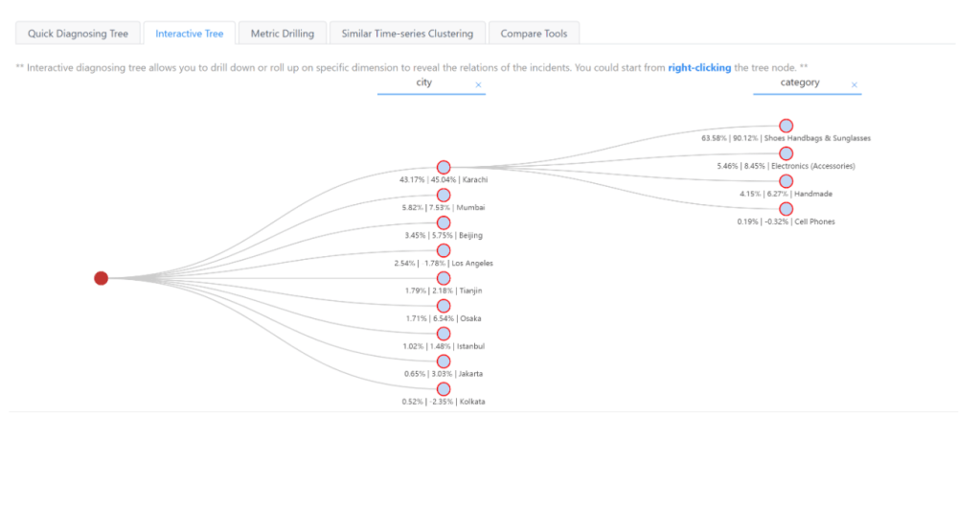Image resolution: width=980 pixels, height=512 pixels.
Task: Select Electronics (Accessories) category node
Action: 786,153
